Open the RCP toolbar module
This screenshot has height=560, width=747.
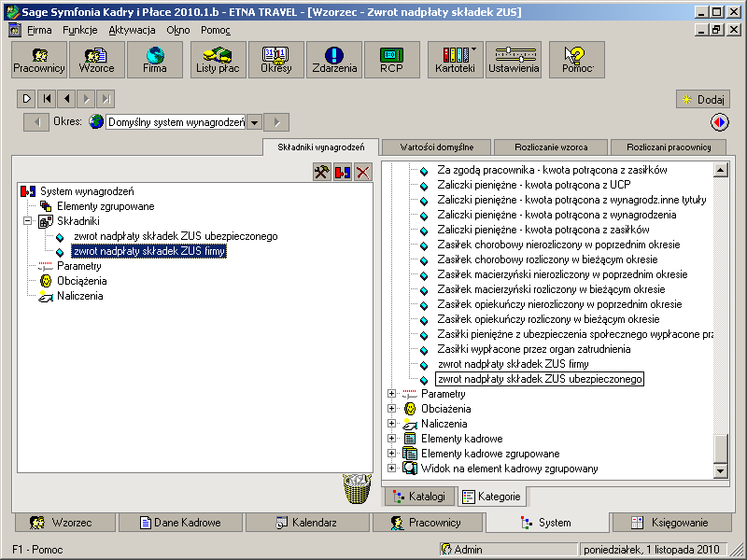pyautogui.click(x=391, y=60)
